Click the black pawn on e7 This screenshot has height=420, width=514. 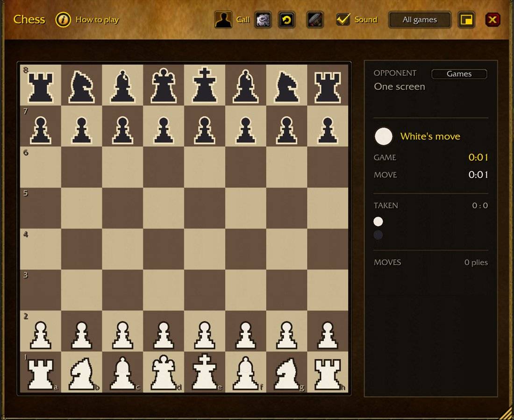[x=205, y=130]
